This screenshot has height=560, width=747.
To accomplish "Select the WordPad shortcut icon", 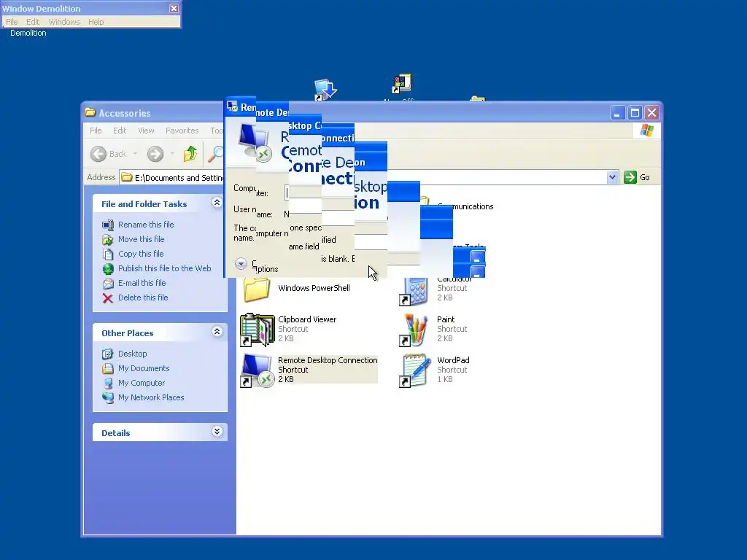I will pos(414,370).
